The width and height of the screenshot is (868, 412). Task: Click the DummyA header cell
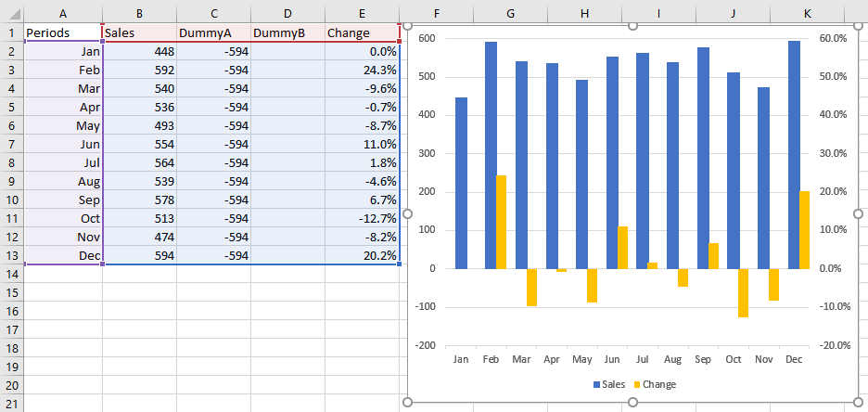213,32
